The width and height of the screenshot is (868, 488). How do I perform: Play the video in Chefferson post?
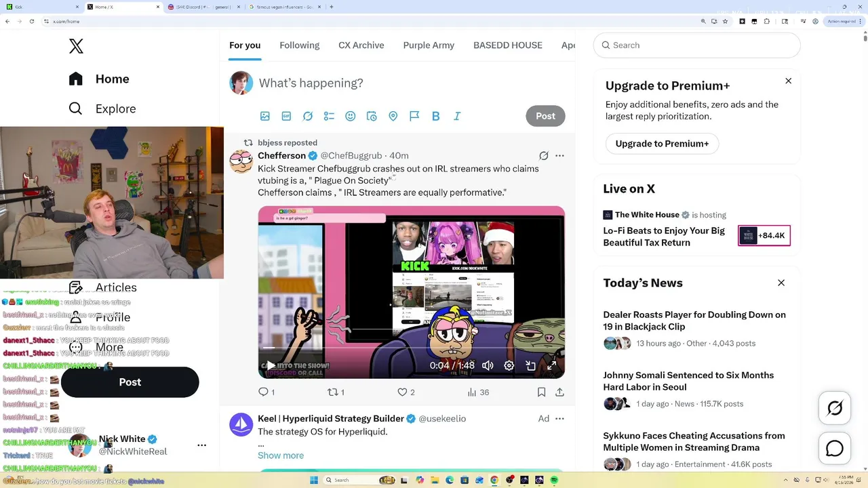271,365
